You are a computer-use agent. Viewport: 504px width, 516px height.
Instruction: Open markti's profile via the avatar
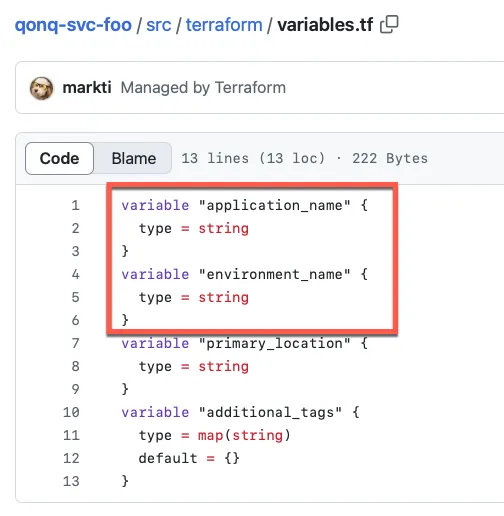click(41, 88)
